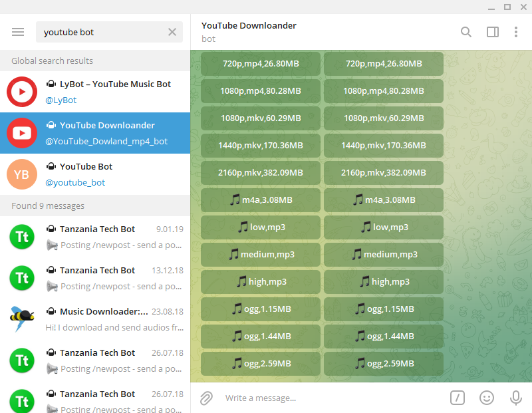Search inside the YouTube Downloander chat

pos(466,32)
